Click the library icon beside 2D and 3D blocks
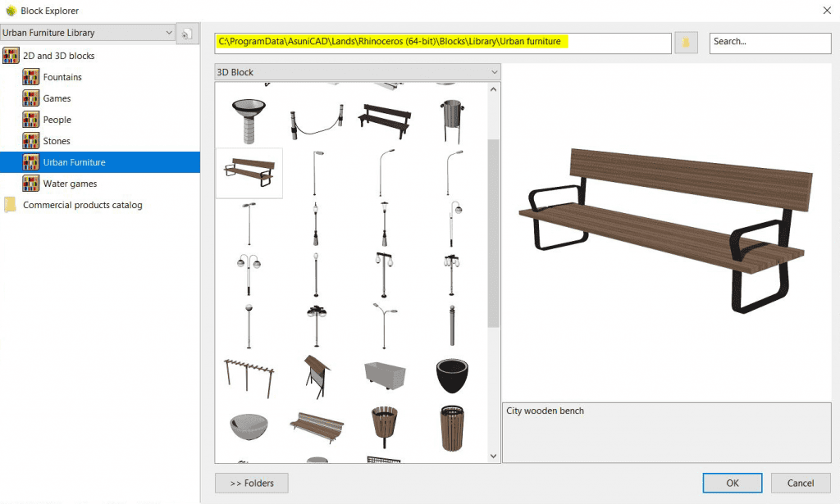 point(11,55)
